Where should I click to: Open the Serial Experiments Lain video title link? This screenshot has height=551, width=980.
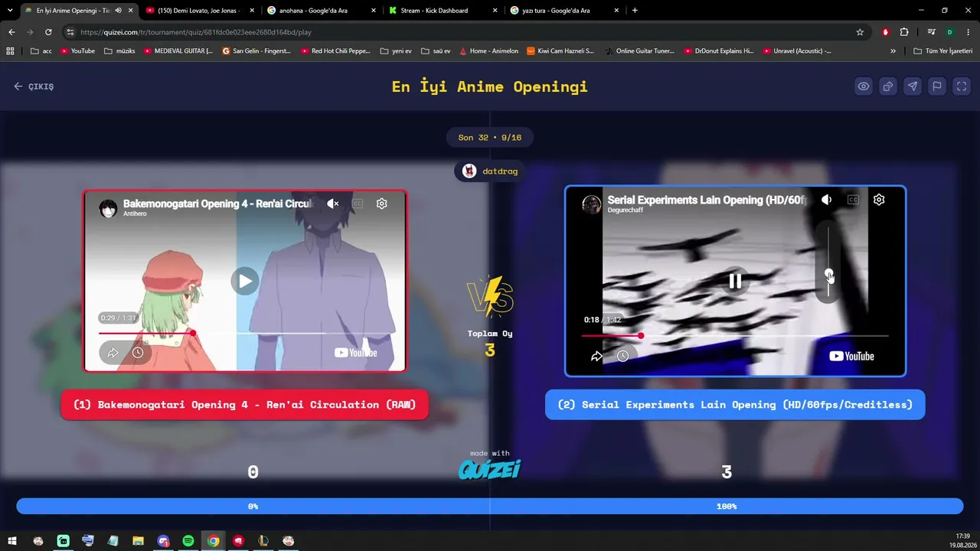706,200
